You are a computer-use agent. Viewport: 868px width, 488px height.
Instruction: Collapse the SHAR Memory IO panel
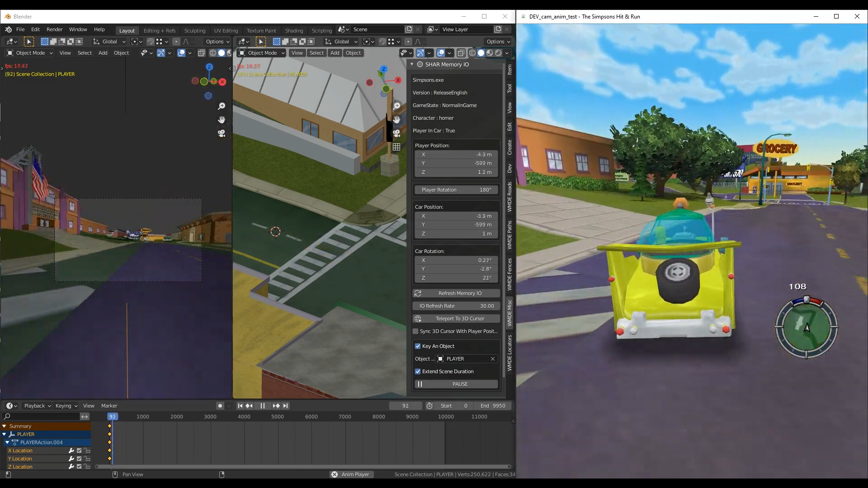(x=412, y=65)
